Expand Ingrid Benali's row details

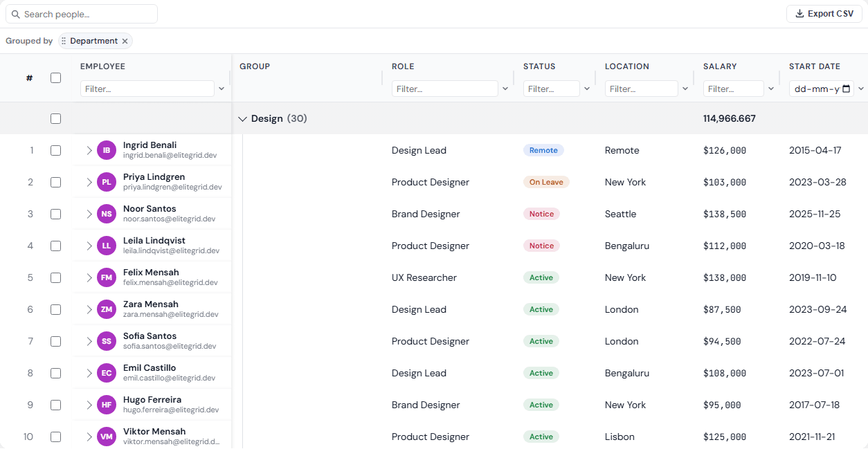[x=89, y=150]
